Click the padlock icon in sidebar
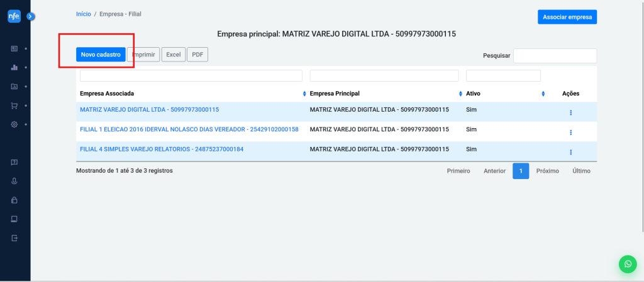The image size is (644, 282). pyautogui.click(x=14, y=200)
